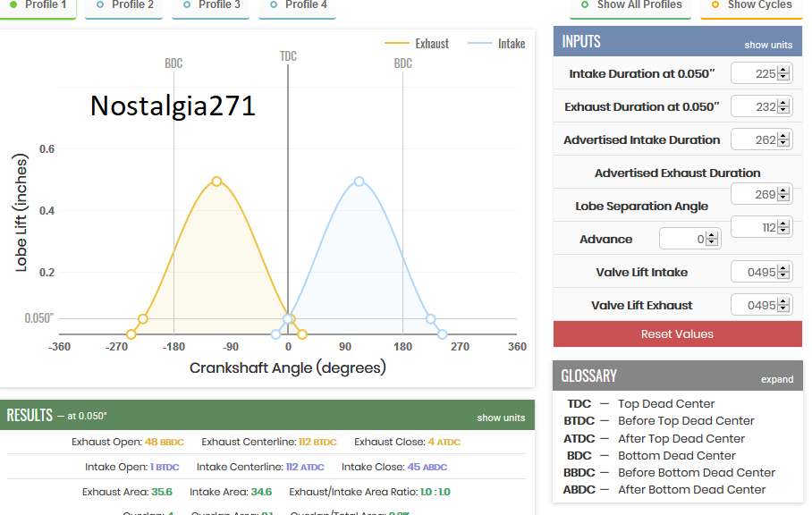Focus the Exhaust Duration at 0.050" field
The height and width of the screenshot is (515, 812).
[x=761, y=106]
